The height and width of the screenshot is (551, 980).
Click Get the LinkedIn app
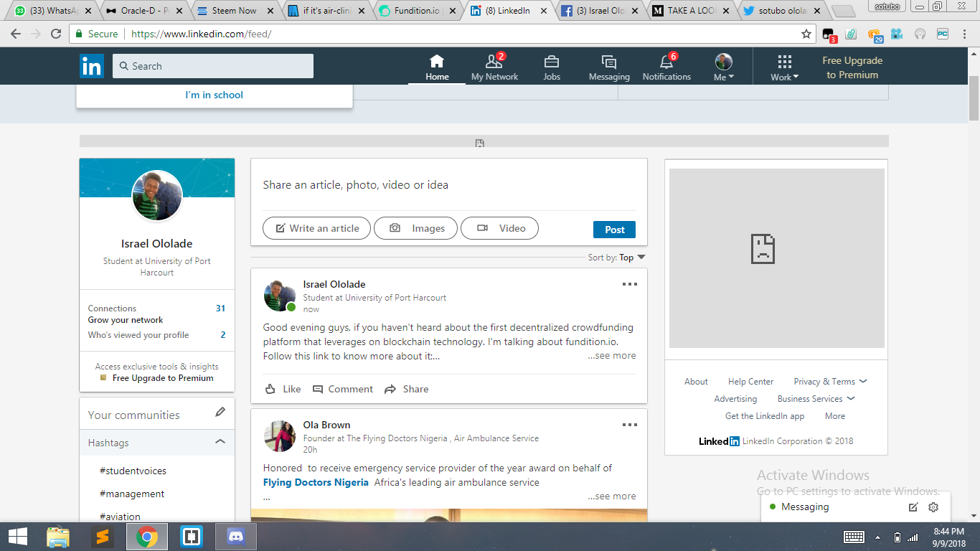pyautogui.click(x=765, y=416)
